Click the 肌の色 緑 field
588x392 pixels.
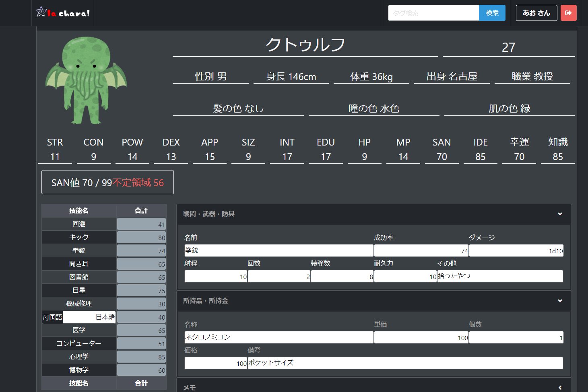(x=509, y=109)
